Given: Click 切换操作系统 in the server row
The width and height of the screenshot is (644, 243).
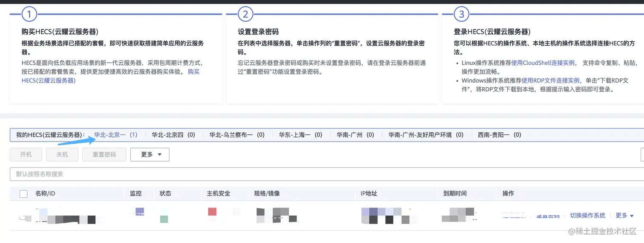Looking at the screenshot, I should [x=588, y=216].
